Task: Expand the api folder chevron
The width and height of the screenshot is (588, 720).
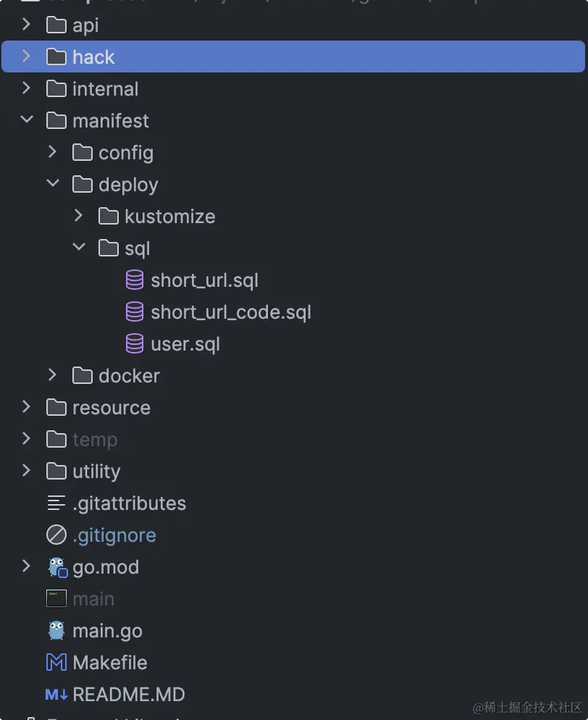Action: pyautogui.click(x=26, y=25)
